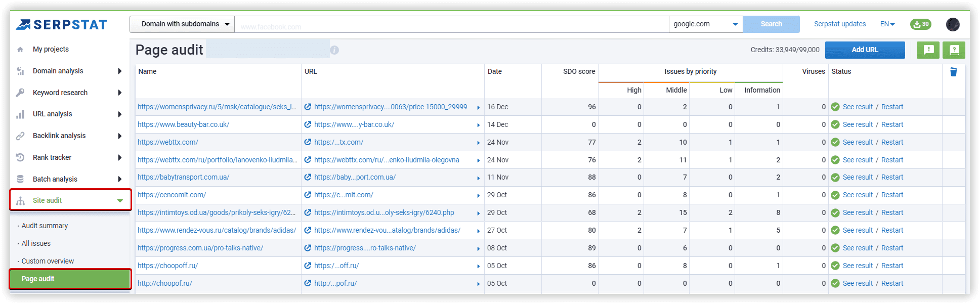Open Batch analysis menu item
Image resolution: width=980 pixels, height=304 pixels.
(x=55, y=179)
